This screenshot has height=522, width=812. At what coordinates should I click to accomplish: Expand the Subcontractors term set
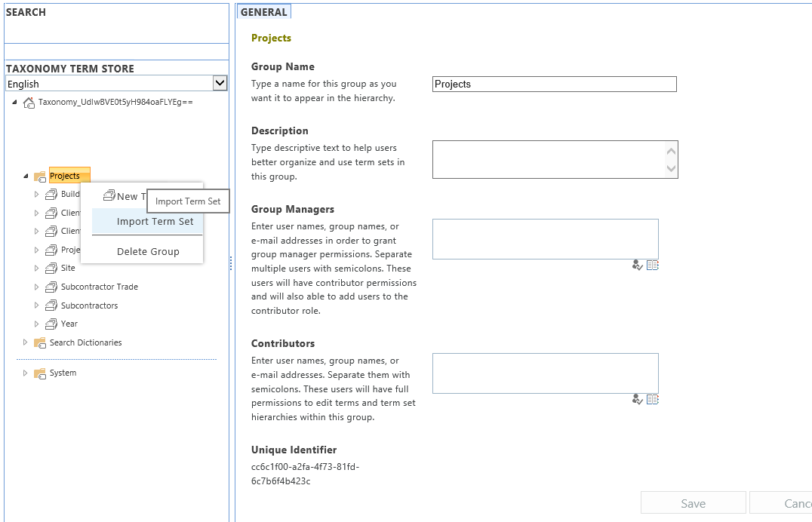[x=36, y=306]
